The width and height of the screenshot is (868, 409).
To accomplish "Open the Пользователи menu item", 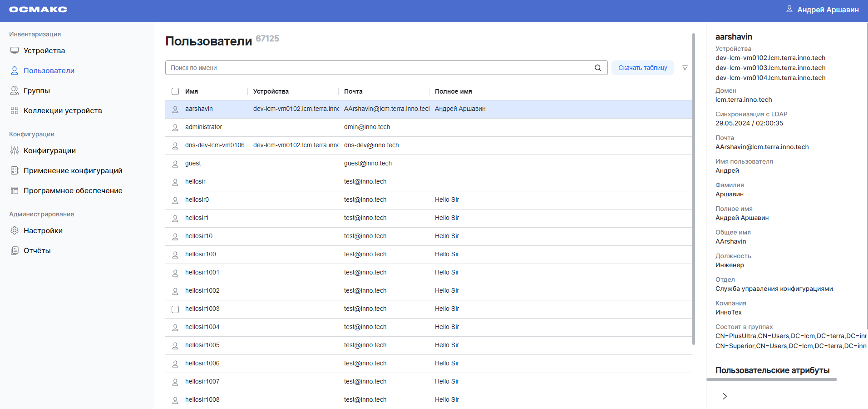I will [49, 70].
